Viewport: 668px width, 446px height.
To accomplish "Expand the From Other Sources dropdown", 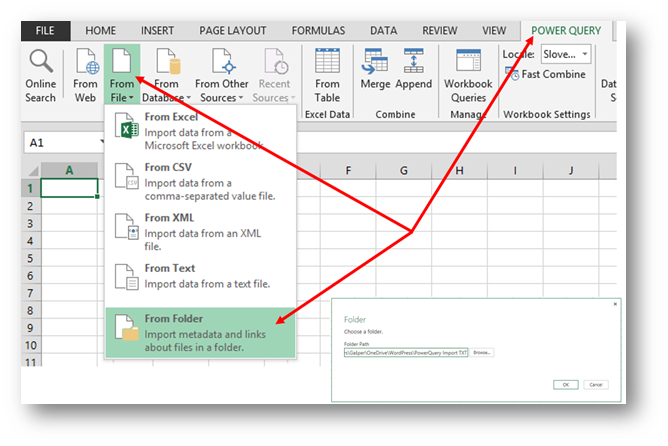I will click(222, 75).
